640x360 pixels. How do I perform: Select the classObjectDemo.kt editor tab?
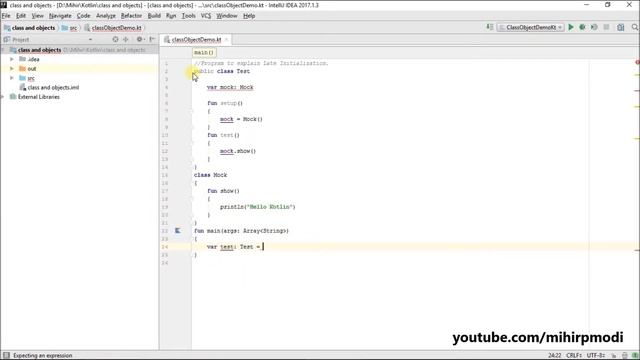pos(196,40)
